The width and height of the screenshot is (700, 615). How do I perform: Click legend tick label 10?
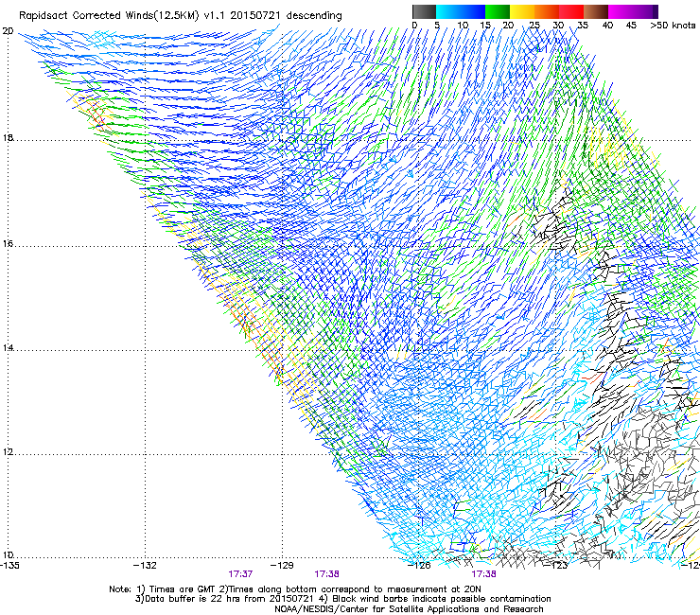click(463, 26)
